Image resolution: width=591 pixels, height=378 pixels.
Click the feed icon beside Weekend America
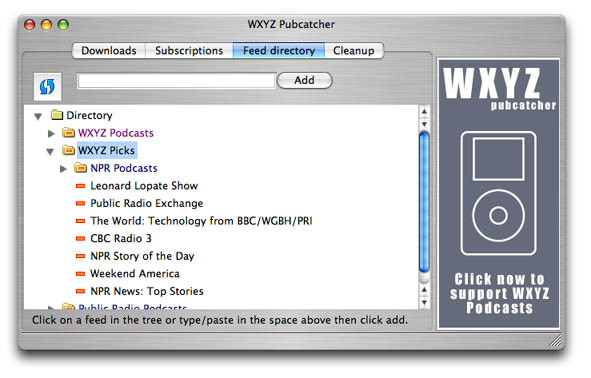[x=80, y=274]
